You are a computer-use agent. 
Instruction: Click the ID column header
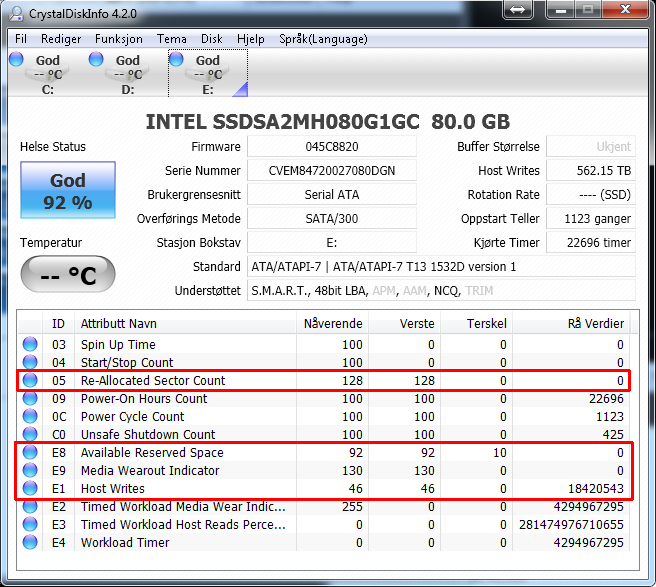pyautogui.click(x=58, y=323)
